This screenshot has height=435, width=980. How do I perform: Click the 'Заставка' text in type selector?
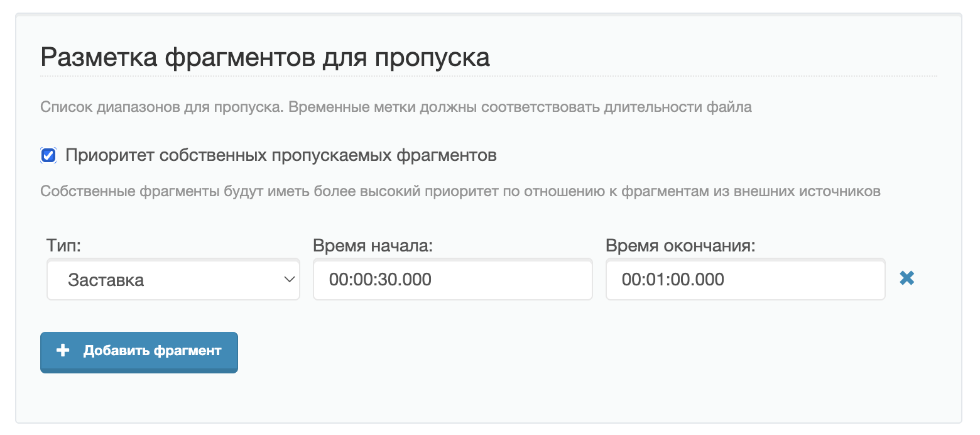point(106,280)
